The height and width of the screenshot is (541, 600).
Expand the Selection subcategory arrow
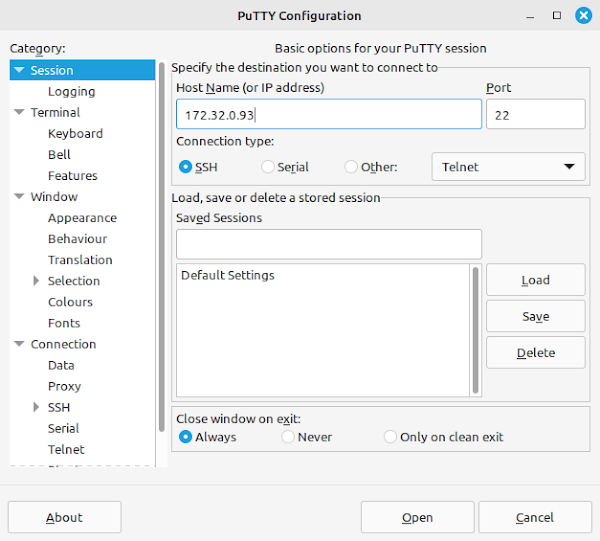pyautogui.click(x=36, y=280)
